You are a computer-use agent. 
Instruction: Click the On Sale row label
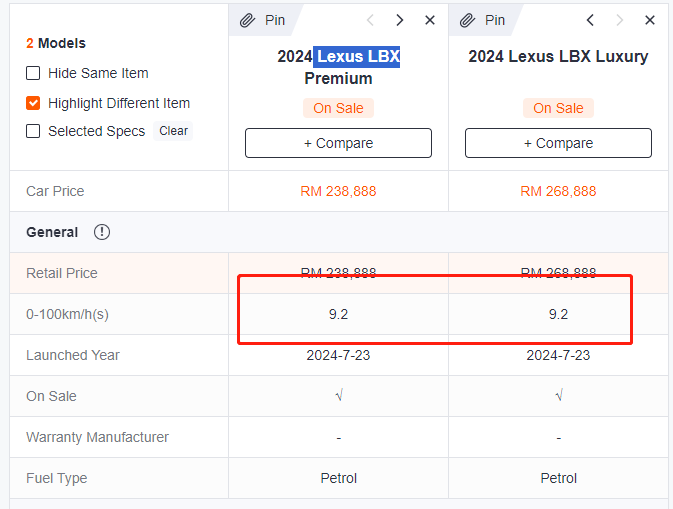tap(51, 396)
